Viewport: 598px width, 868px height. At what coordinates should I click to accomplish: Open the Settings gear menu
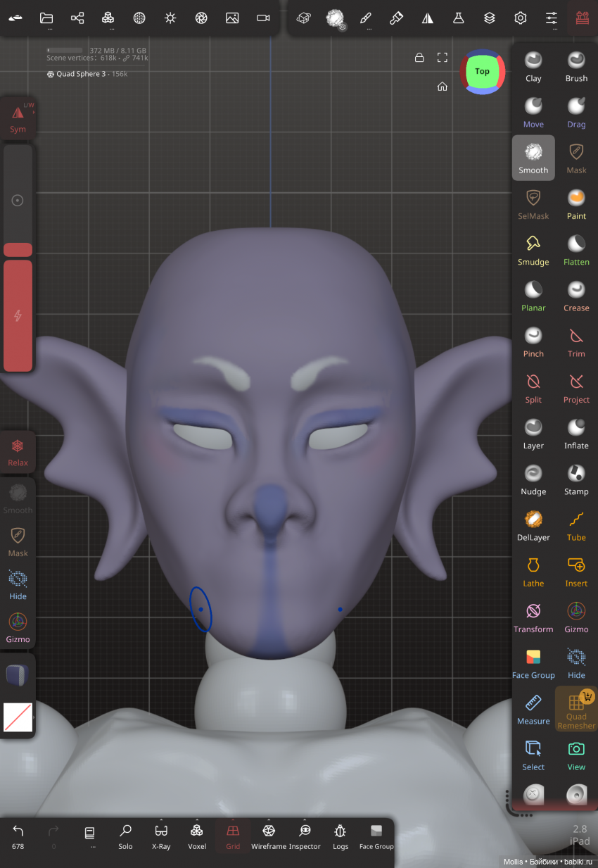pos(521,18)
